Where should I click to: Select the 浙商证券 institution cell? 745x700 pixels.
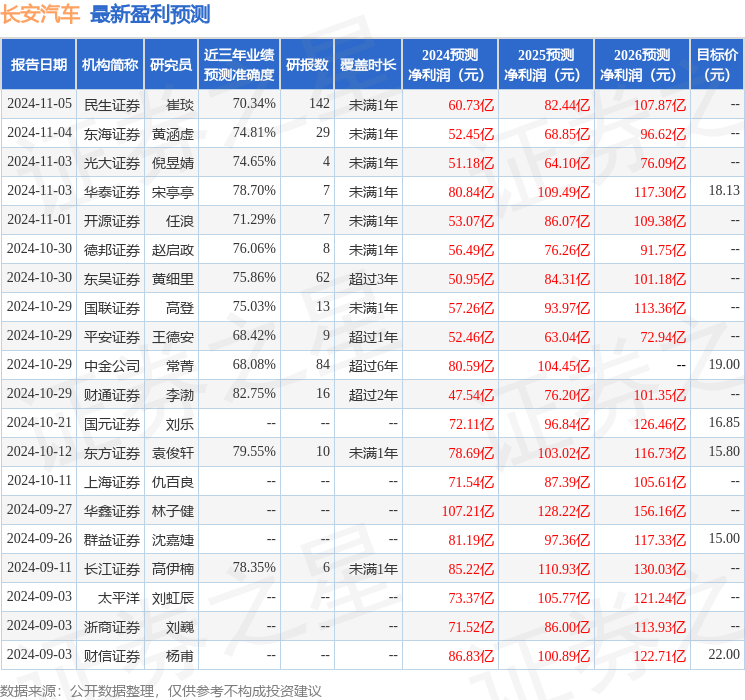(x=112, y=627)
